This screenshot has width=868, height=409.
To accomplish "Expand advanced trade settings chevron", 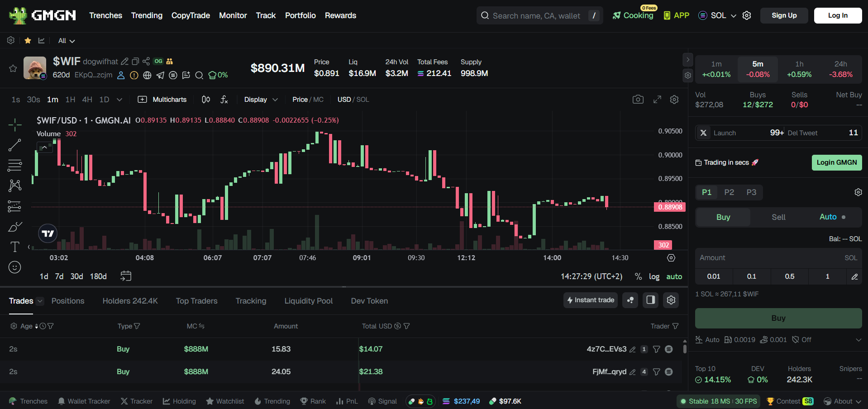I will (x=858, y=340).
